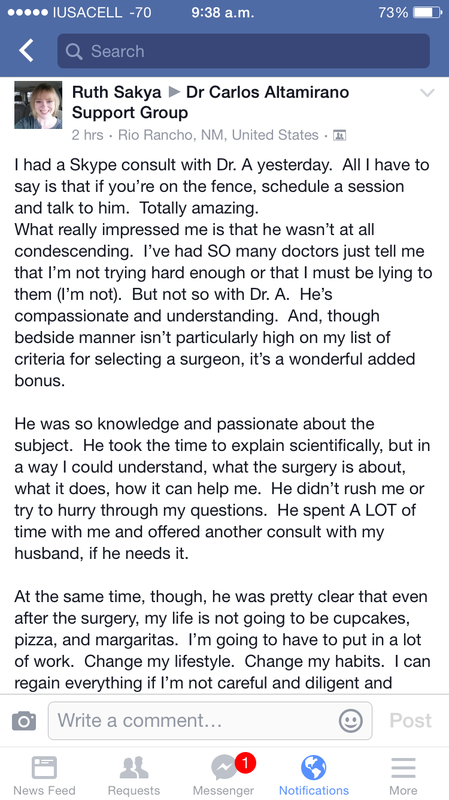This screenshot has width=449, height=800.
Task: Open the emoji smiley picker
Action: [x=351, y=721]
